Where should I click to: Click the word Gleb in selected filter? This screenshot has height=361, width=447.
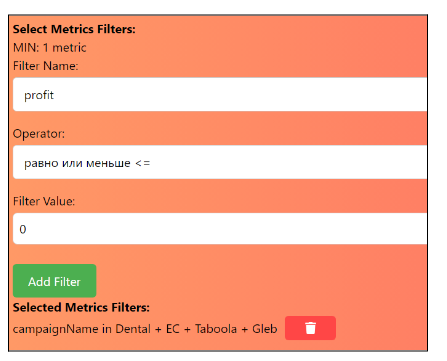tap(265, 329)
